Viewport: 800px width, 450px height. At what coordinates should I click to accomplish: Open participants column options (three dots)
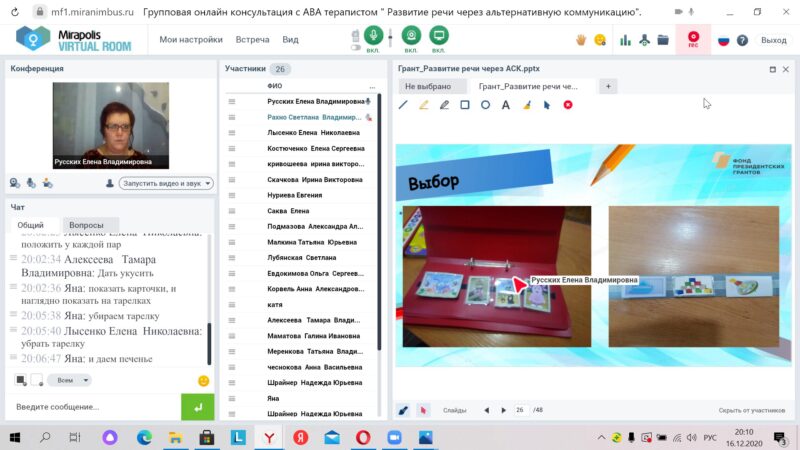(x=372, y=86)
